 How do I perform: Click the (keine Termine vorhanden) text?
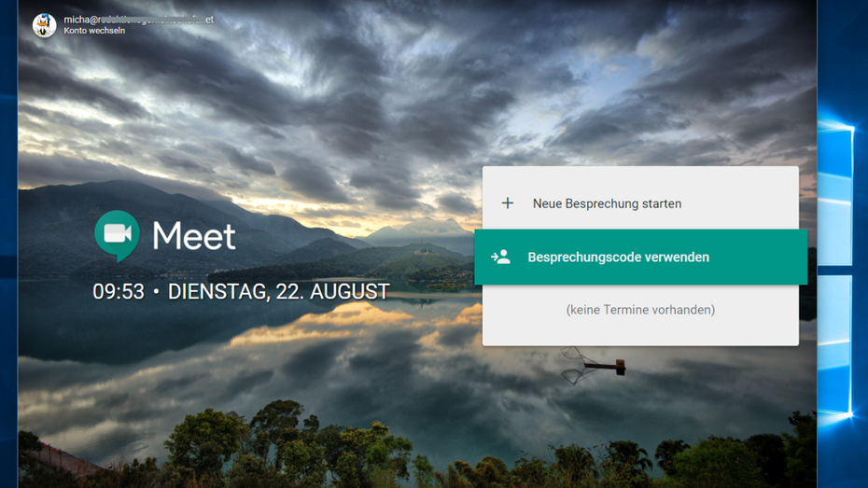click(x=640, y=309)
